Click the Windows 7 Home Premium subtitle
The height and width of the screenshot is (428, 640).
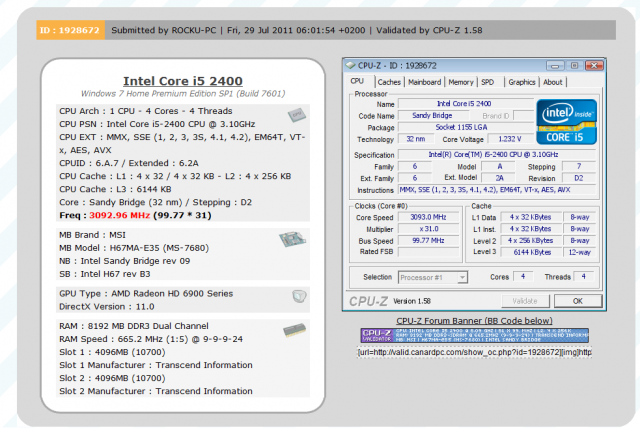[x=183, y=94]
